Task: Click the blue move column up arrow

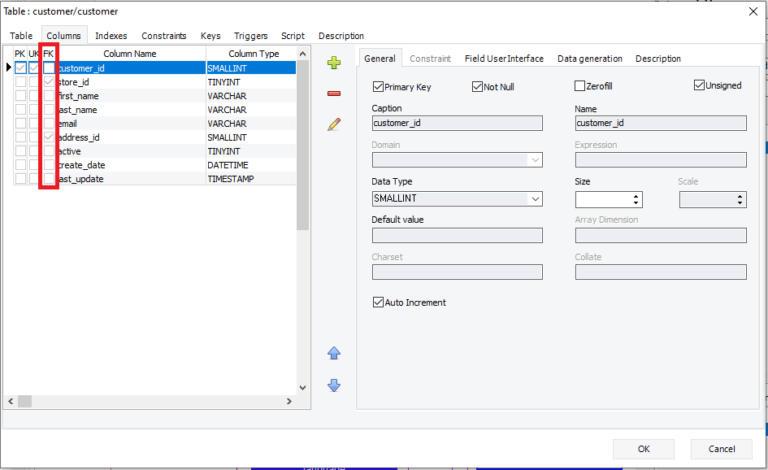Action: click(334, 353)
